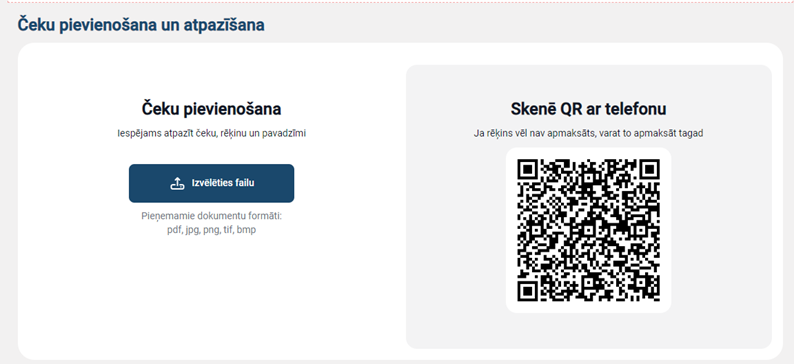This screenshot has width=794, height=364.
Task: Click the page title 'Čeku pievienošana un atpazīšana'
Action: [x=141, y=24]
